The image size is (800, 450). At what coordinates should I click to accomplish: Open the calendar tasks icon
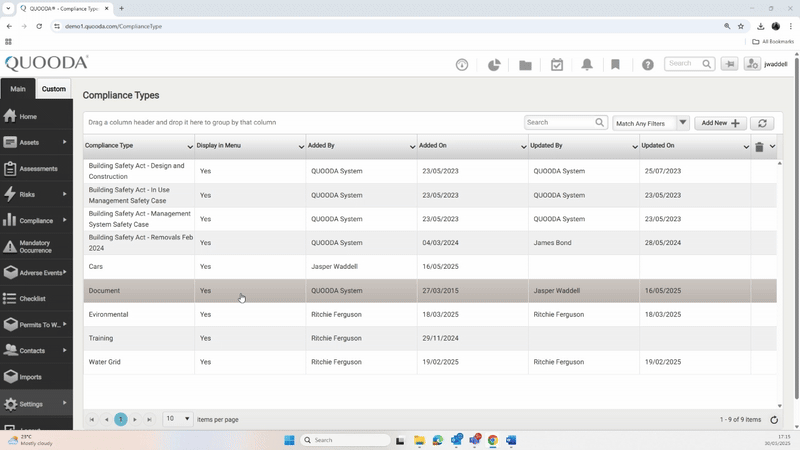[557, 65]
